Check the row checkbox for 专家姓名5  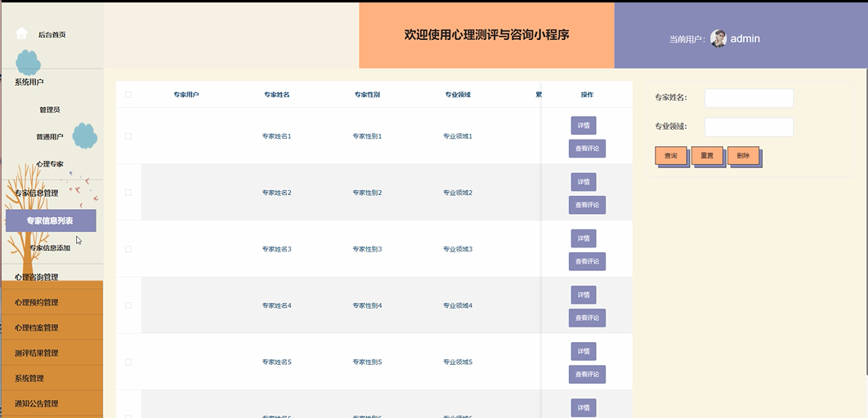coord(128,362)
